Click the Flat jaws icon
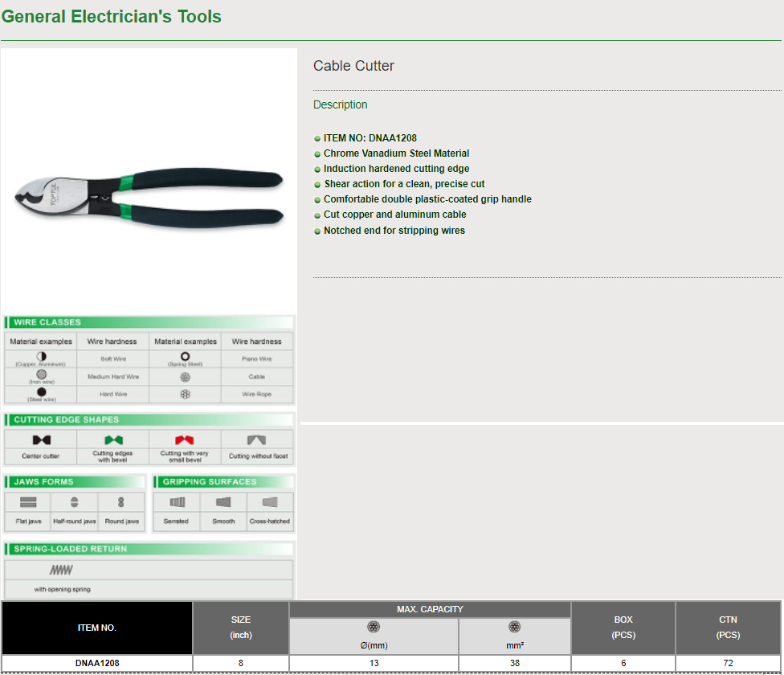The height and width of the screenshot is (675, 784). [x=28, y=502]
